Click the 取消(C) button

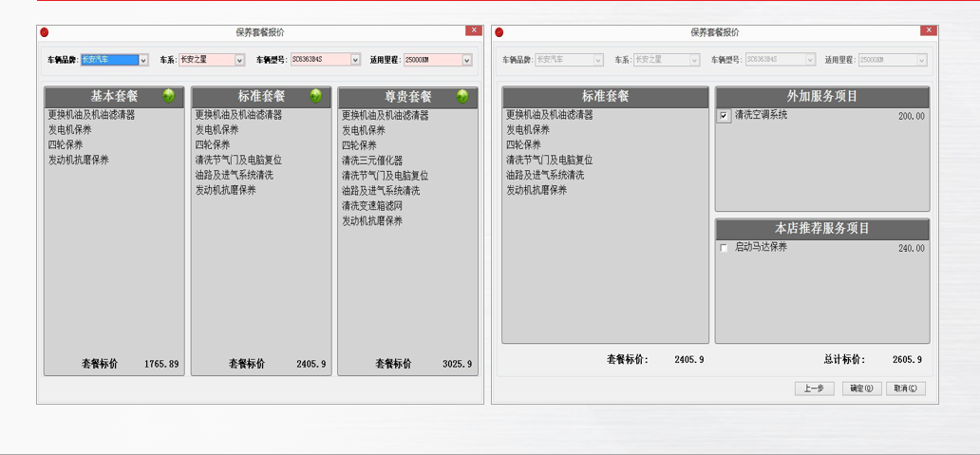point(905,389)
